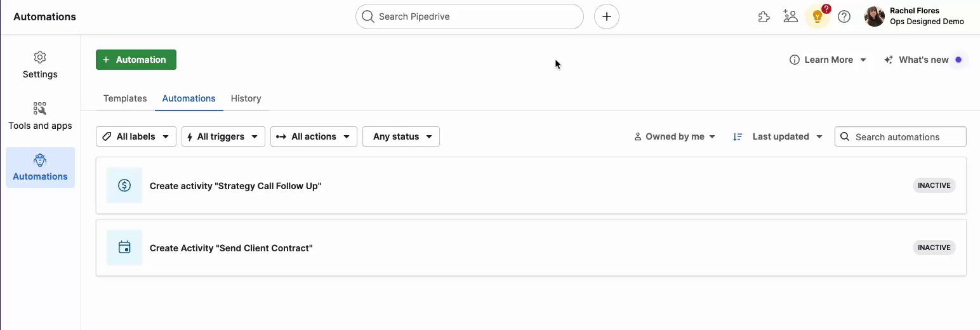Open the Last updated sort dropdown

pyautogui.click(x=779, y=136)
